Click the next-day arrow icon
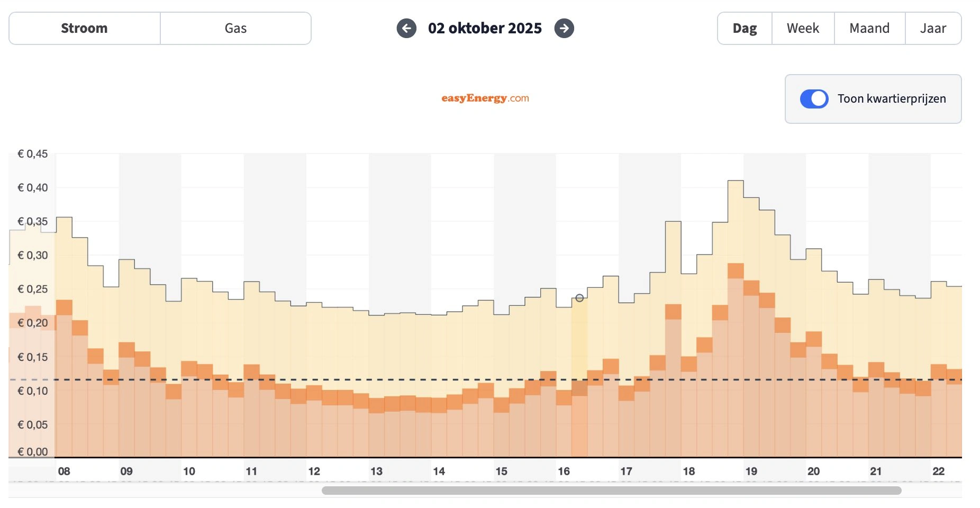The width and height of the screenshot is (980, 508). (x=564, y=29)
